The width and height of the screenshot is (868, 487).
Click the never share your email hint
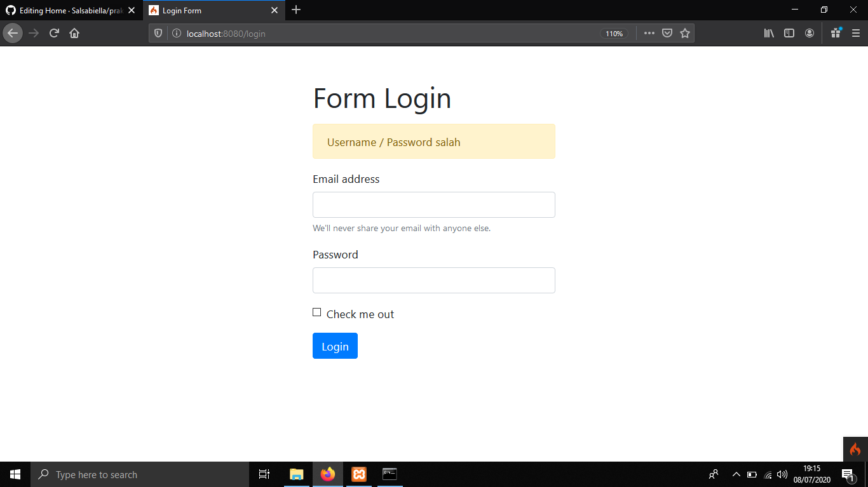402,228
